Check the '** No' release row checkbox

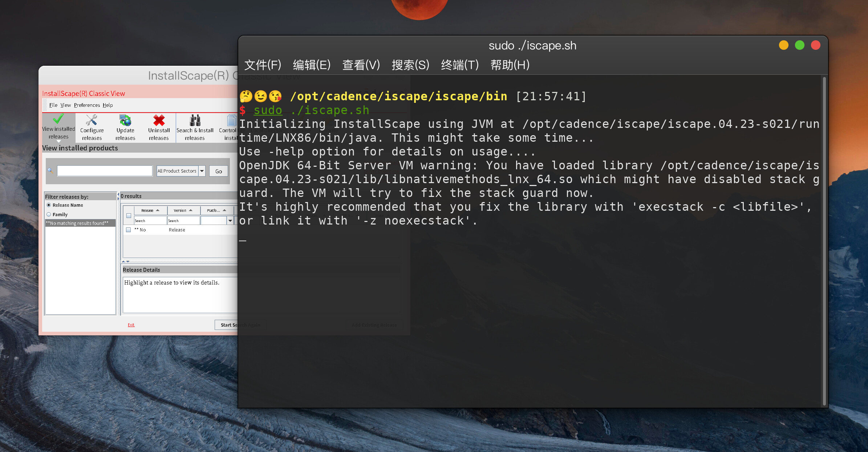(129, 230)
